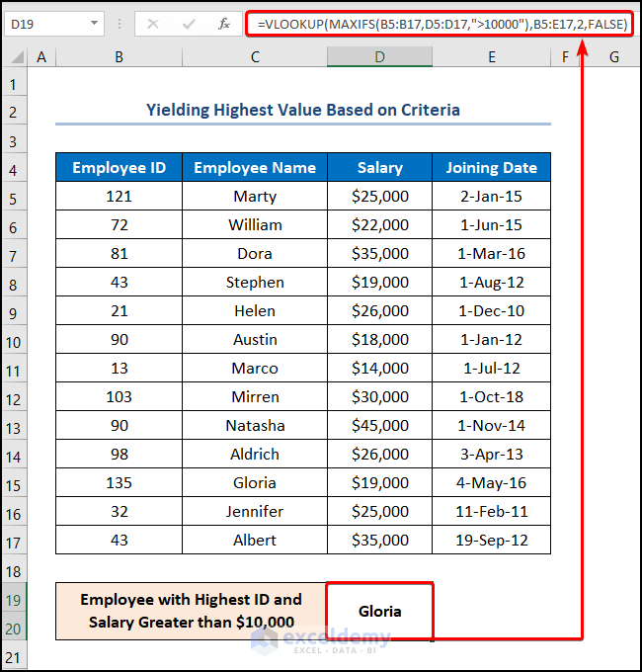Viewport: 642px width, 672px height.
Task: Click the Enter checkmark formula bar icon
Action: [x=189, y=24]
